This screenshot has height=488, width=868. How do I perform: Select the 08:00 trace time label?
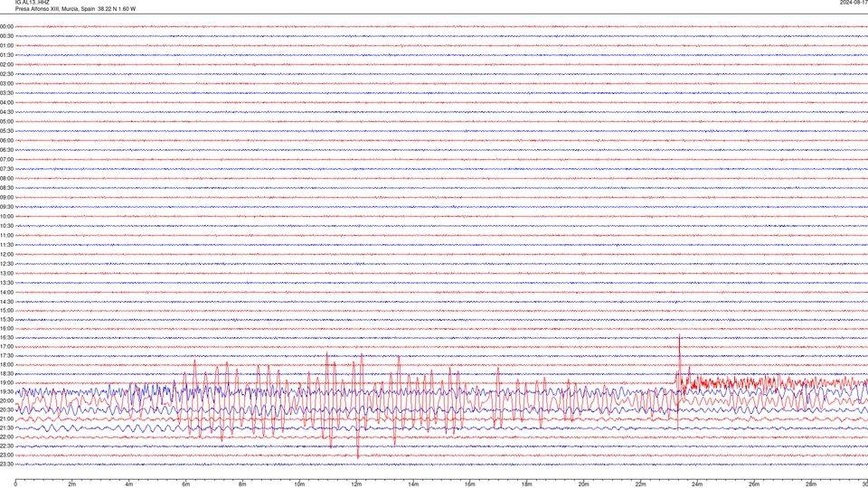click(x=6, y=179)
